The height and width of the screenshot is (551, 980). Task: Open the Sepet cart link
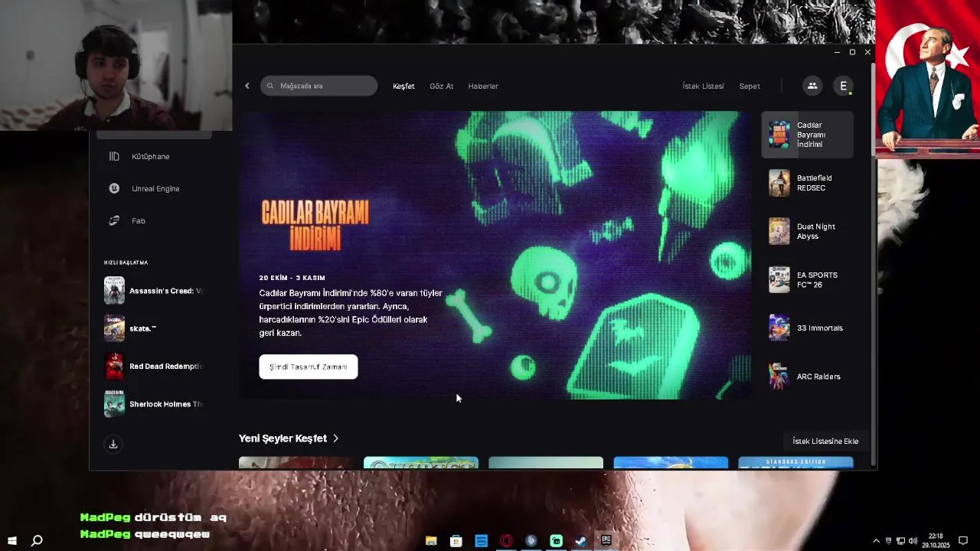click(750, 86)
